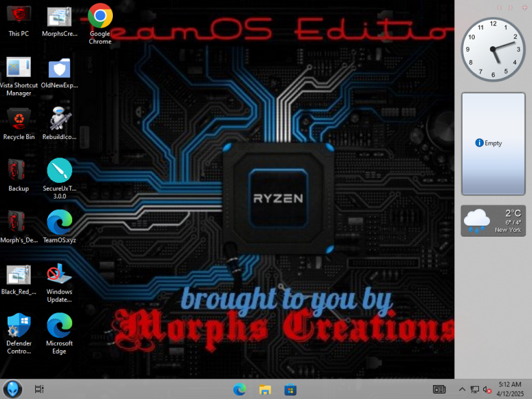
Task: Click the 2°C temperature reading
Action: click(513, 213)
